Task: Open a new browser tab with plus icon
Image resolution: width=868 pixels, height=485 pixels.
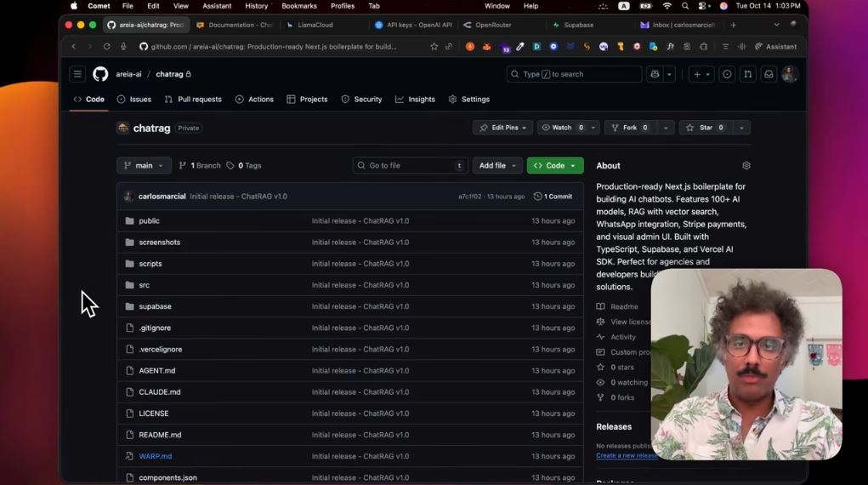Action: [x=733, y=25]
